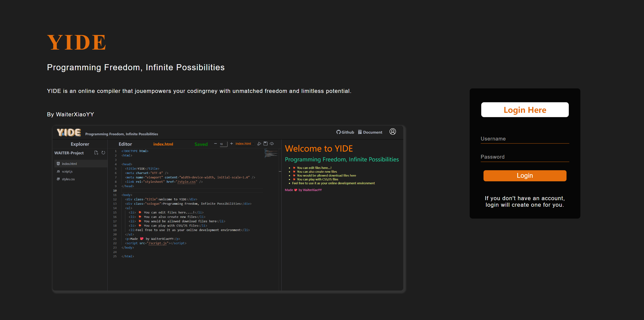The height and width of the screenshot is (320, 644).
Task: Click the JS file icon next to script.js
Action: point(58,171)
